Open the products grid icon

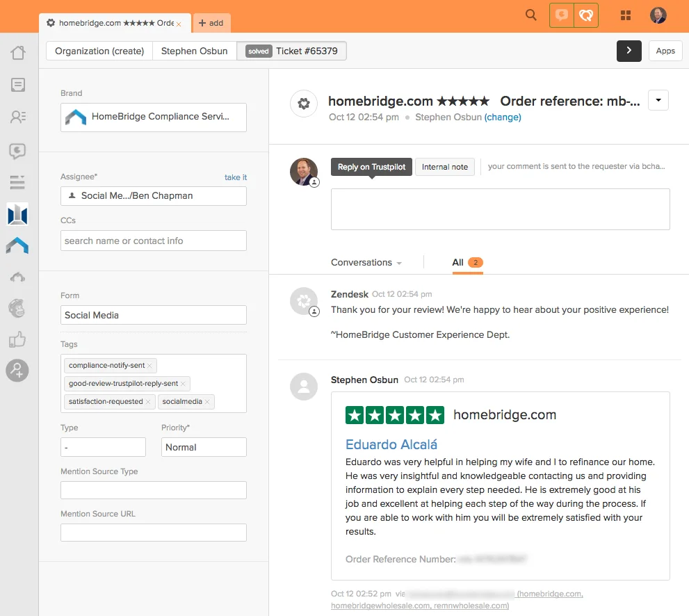click(x=626, y=16)
